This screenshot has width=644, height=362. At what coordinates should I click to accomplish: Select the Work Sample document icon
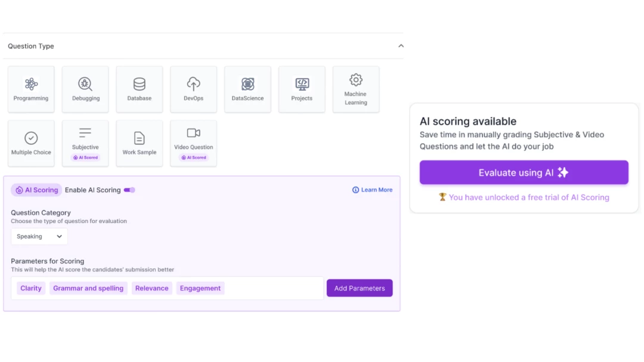pos(139,138)
